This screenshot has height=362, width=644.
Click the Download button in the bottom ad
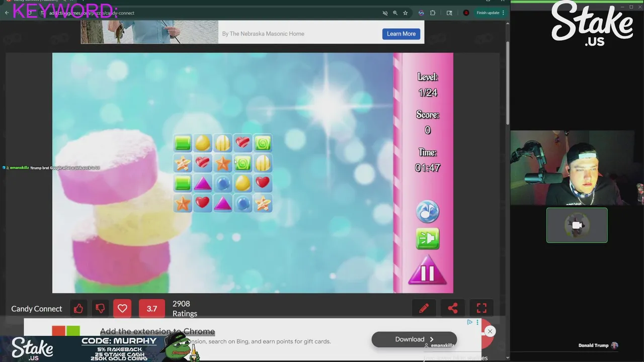pos(414,339)
